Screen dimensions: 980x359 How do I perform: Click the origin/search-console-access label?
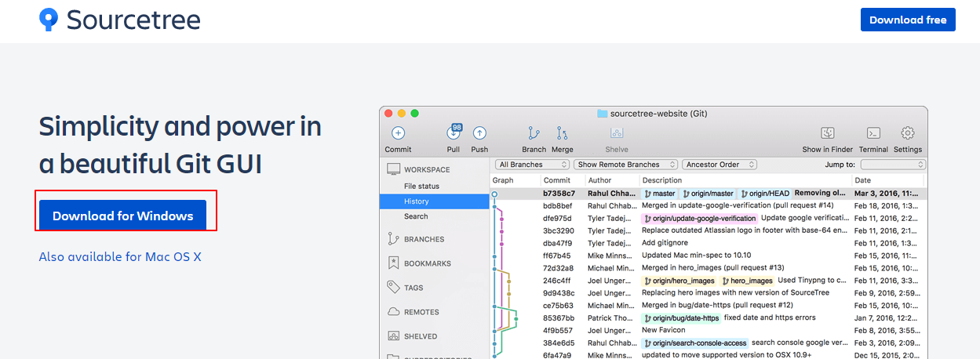pos(695,343)
